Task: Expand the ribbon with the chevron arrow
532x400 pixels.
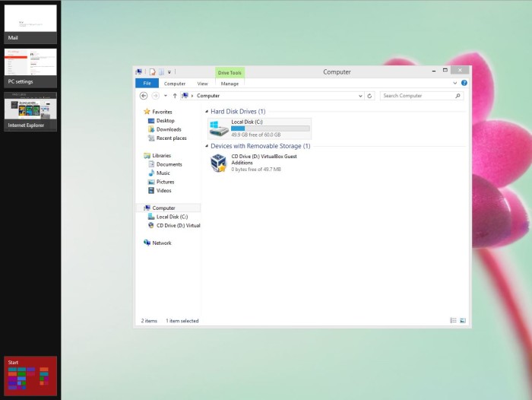Action: (x=454, y=83)
